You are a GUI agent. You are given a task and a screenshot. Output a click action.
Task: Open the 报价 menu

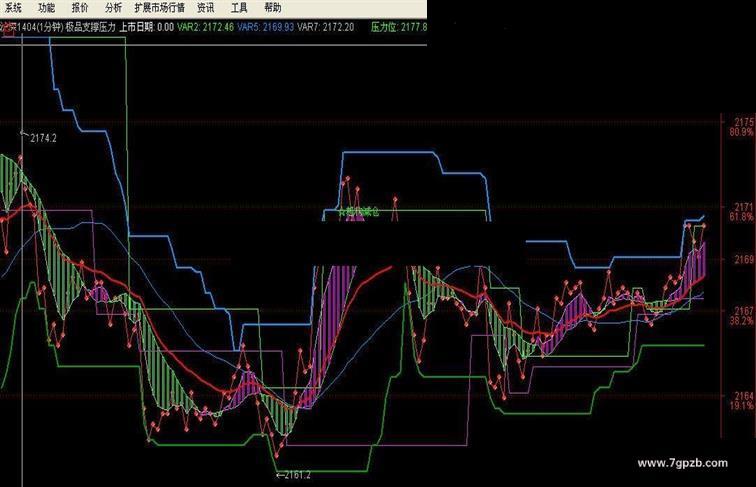click(80, 8)
